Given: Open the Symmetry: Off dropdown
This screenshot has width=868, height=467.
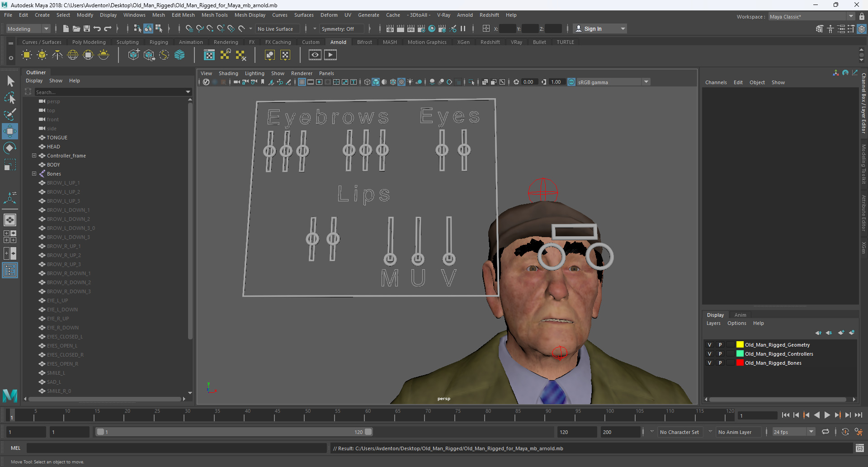Looking at the screenshot, I should coord(342,29).
